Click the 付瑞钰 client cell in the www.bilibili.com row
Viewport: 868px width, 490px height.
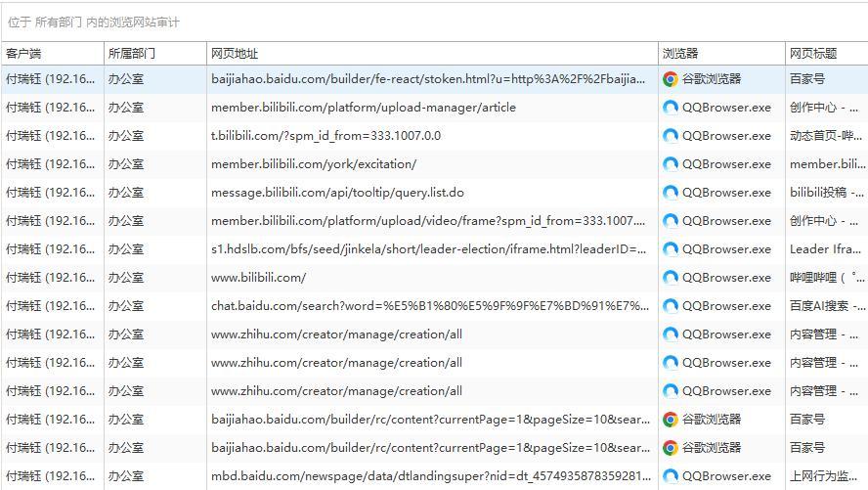click(x=51, y=278)
